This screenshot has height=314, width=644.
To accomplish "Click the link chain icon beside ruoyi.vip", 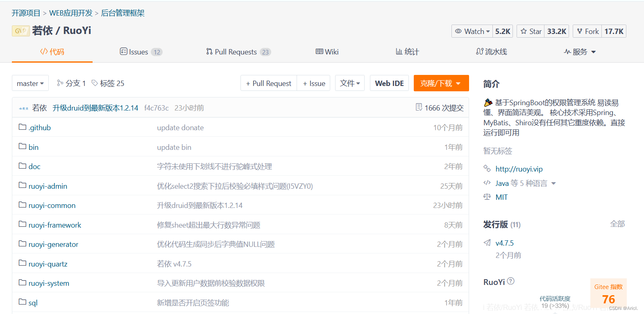I will point(487,168).
